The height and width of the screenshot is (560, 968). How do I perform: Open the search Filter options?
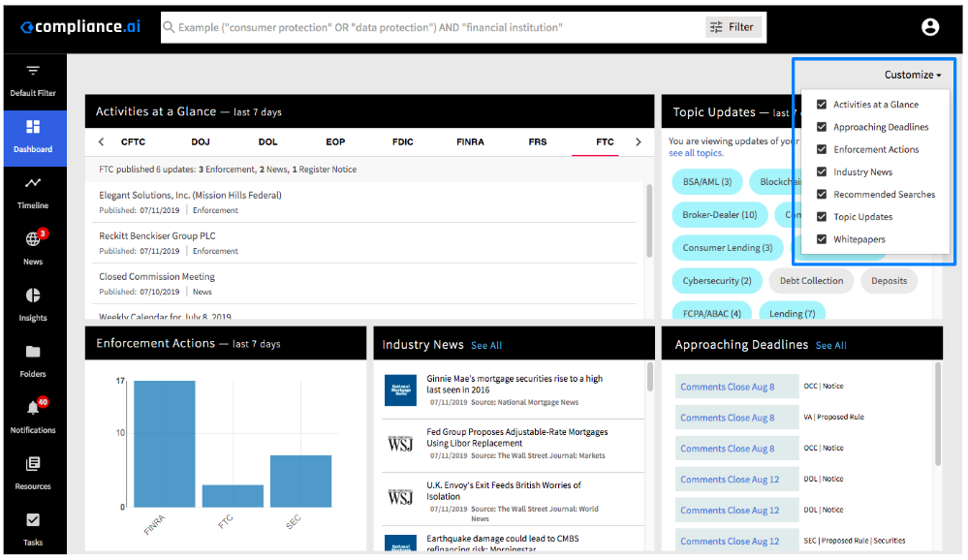(733, 27)
